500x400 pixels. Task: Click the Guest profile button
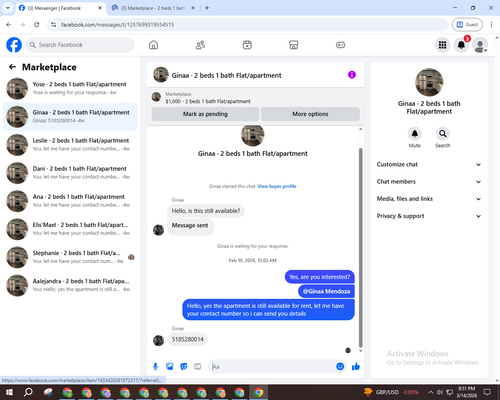coord(467,25)
